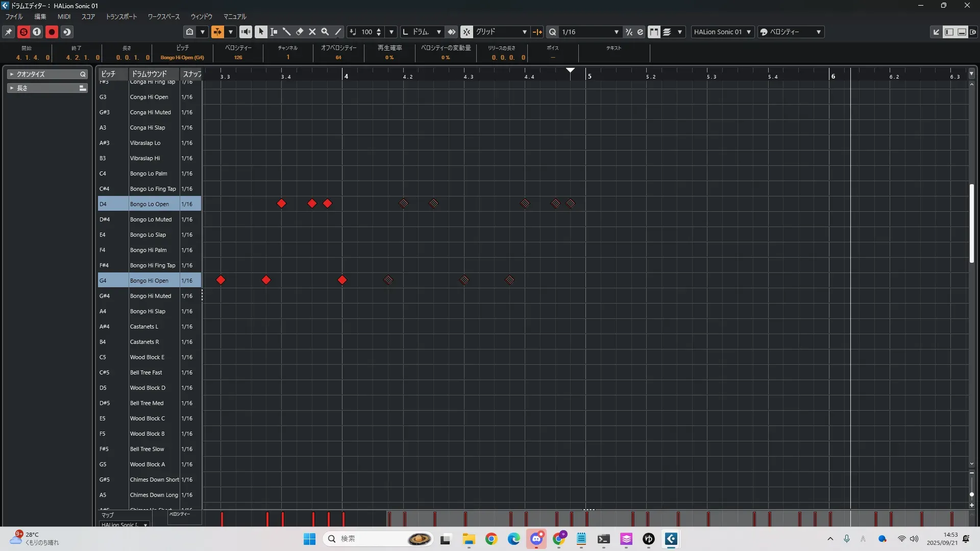Toggle Acoustic Feedback speaker button
This screenshot has width=980, height=551.
[x=246, y=32]
